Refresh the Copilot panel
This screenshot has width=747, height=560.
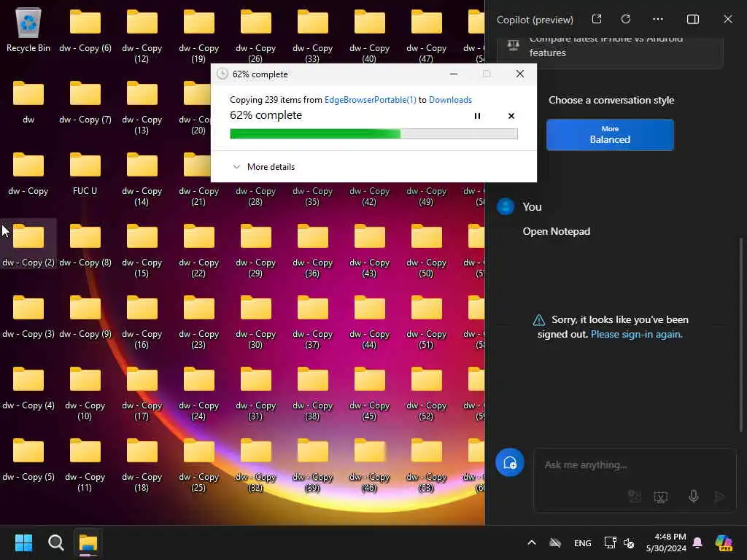(x=626, y=19)
